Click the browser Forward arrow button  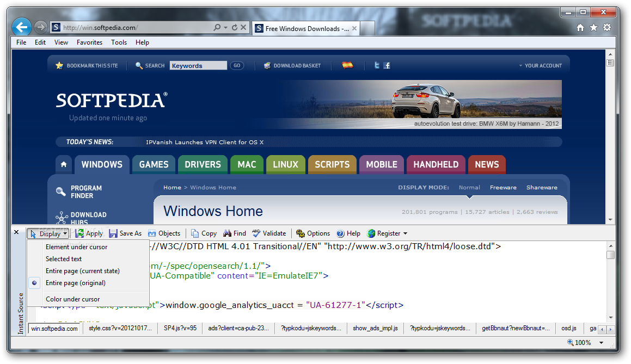[40, 27]
